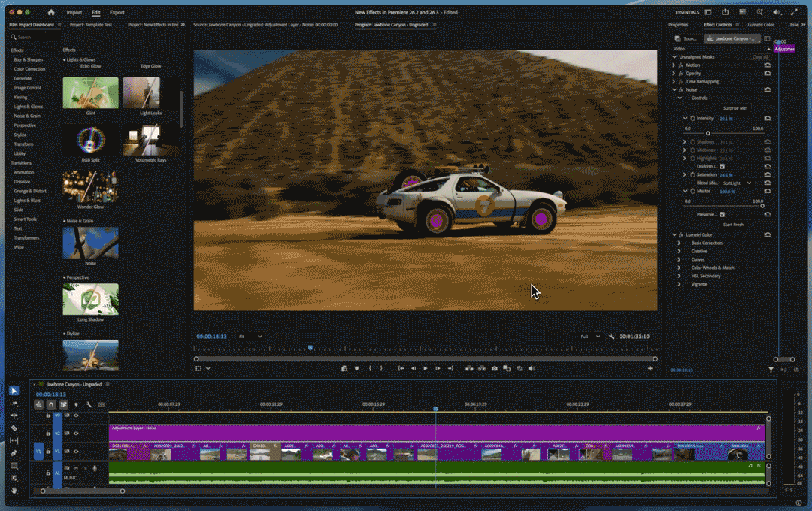Select the Razor tool
812x511 pixels.
(x=14, y=428)
